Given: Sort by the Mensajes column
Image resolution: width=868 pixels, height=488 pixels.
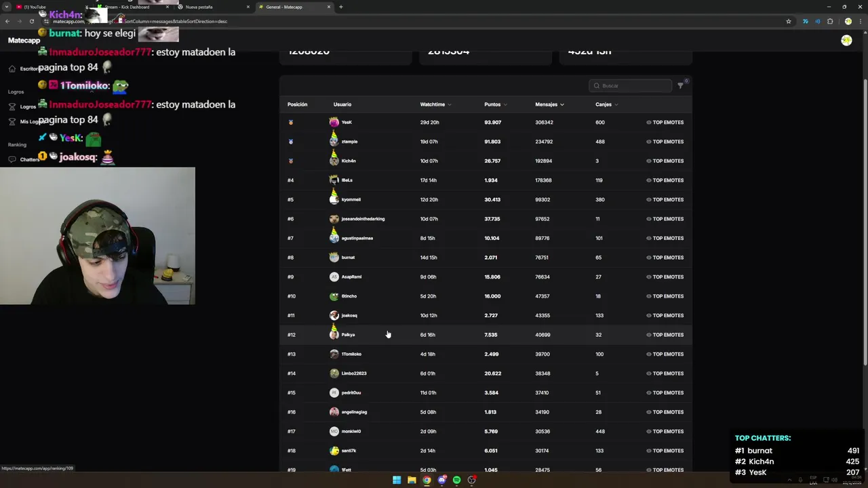Looking at the screenshot, I should (x=549, y=104).
